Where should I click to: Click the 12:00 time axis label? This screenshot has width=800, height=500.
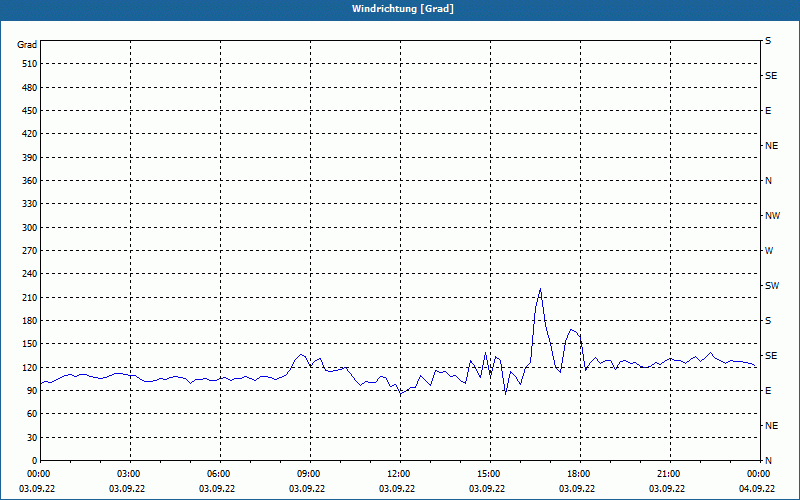[401, 474]
